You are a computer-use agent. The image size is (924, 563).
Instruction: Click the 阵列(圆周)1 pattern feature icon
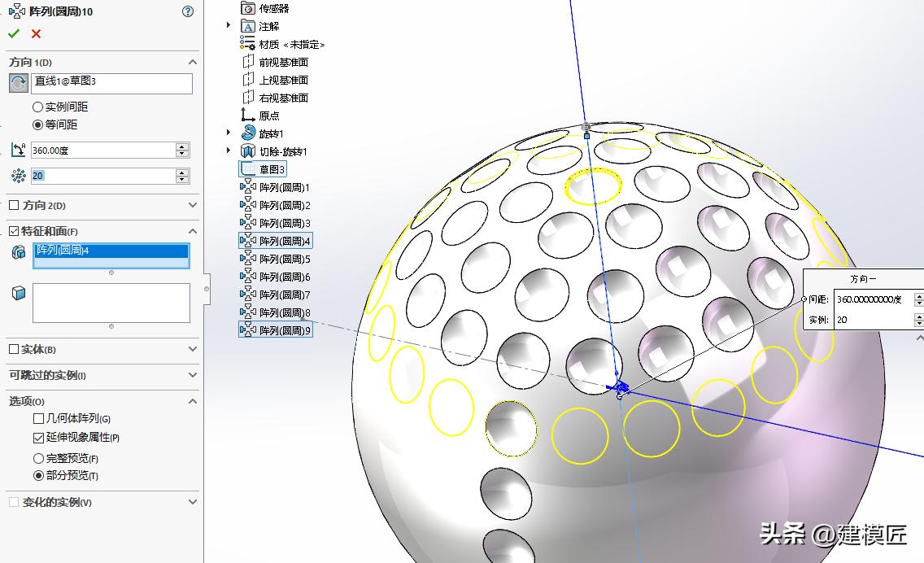click(247, 186)
